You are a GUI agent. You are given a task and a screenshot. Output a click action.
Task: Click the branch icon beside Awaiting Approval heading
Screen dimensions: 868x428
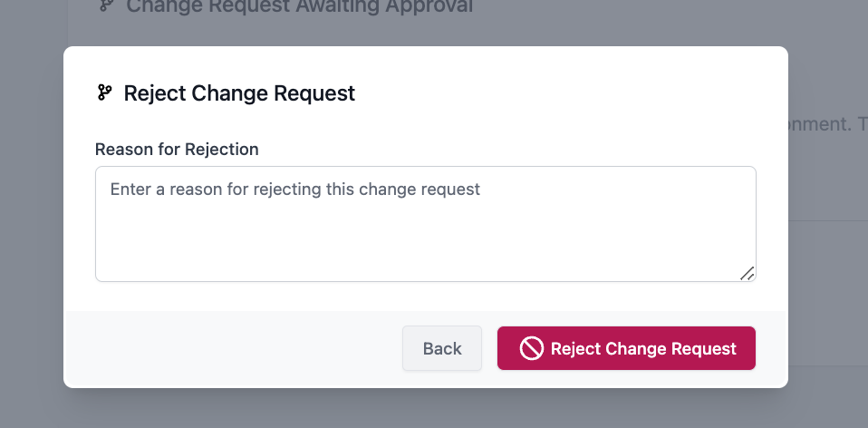[x=106, y=7]
